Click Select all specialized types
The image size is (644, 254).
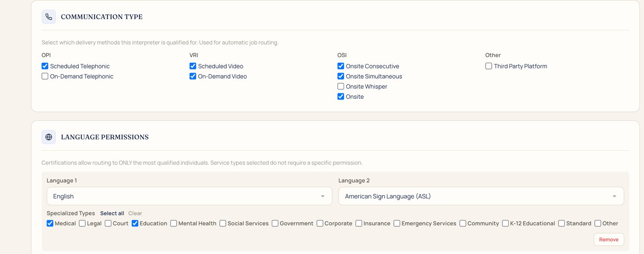pos(112,214)
